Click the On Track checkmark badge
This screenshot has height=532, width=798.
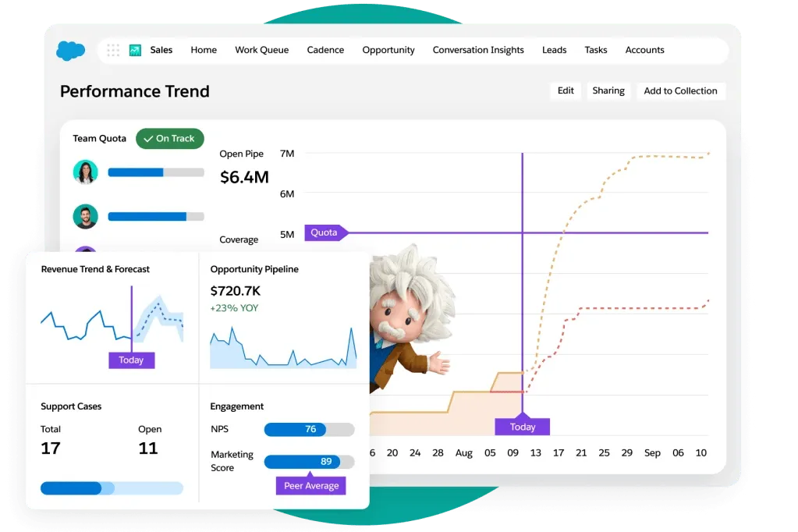click(169, 138)
